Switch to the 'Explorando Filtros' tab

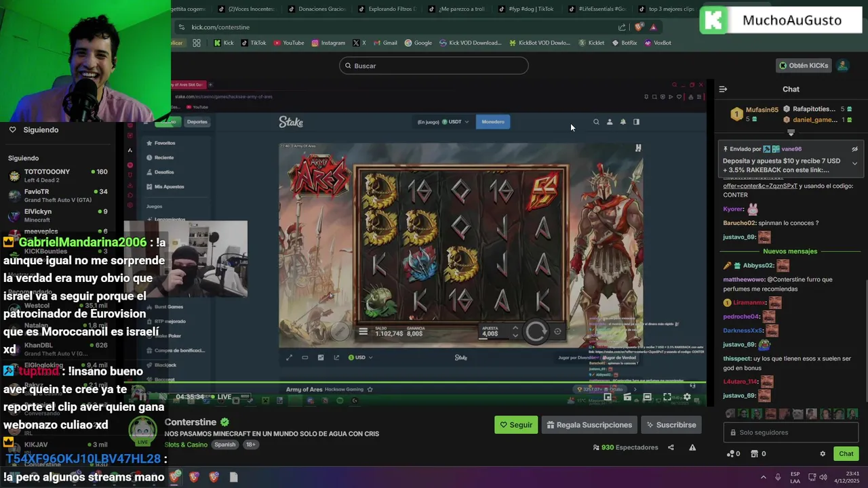coord(386,9)
